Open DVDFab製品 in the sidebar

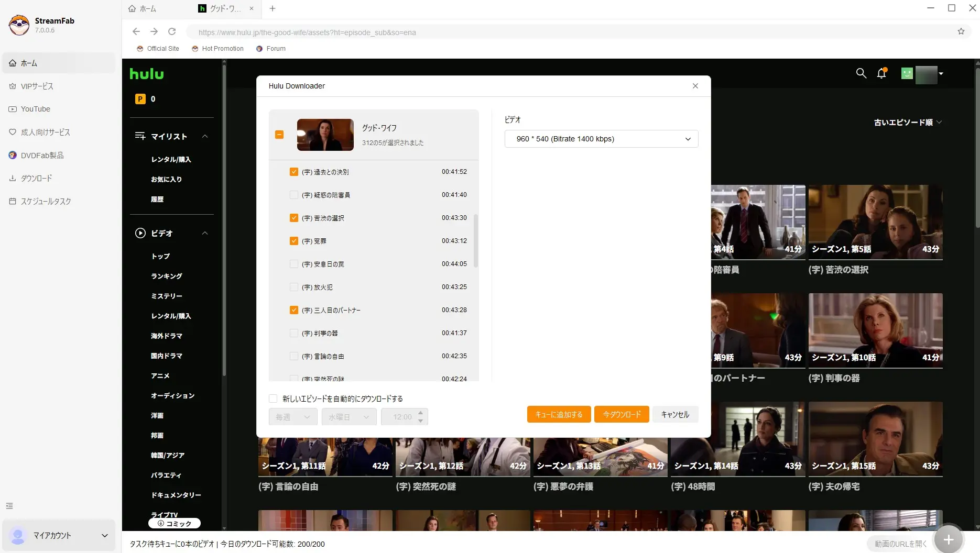pos(59,155)
